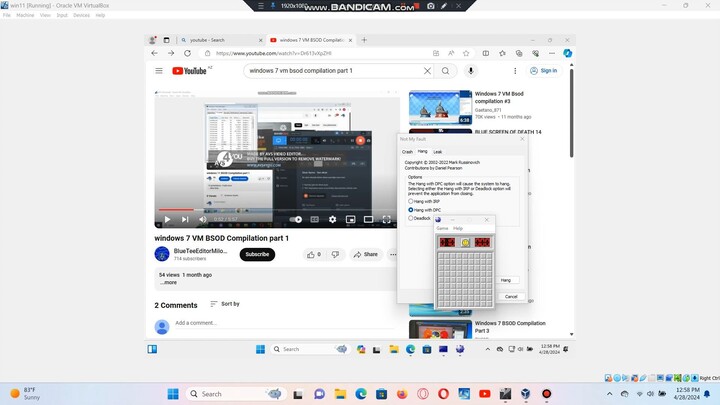720x405 pixels.
Task: Open host Windows Start button
Action: (x=173, y=394)
